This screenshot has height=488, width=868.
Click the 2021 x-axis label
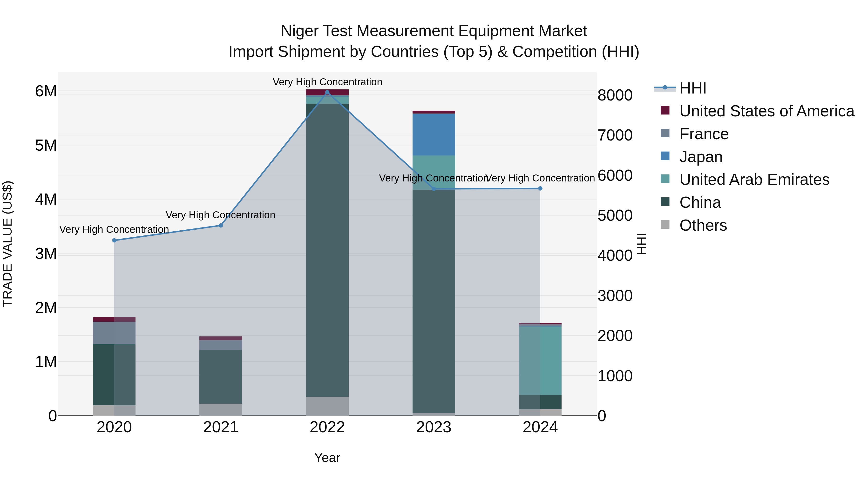coord(221,427)
